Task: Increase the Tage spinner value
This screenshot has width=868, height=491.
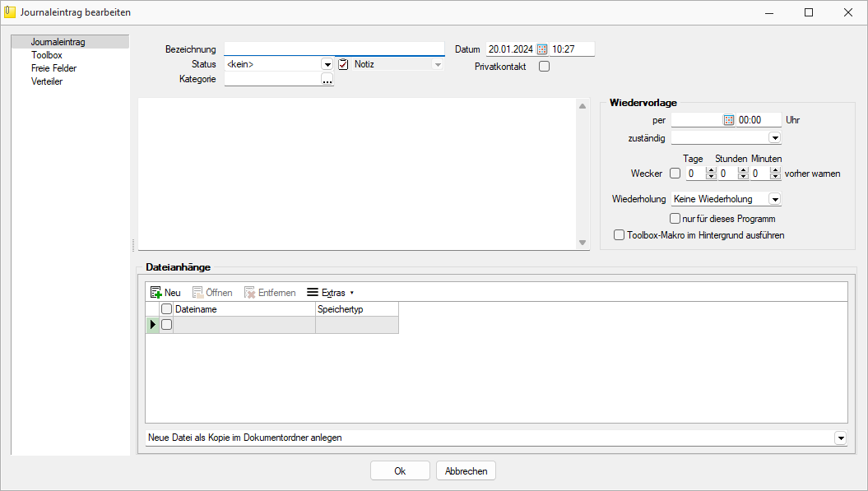Action: point(712,170)
